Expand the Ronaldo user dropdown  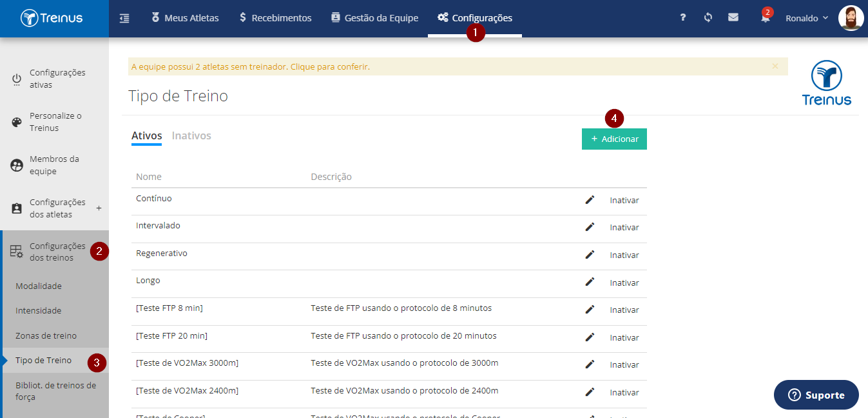tap(807, 18)
